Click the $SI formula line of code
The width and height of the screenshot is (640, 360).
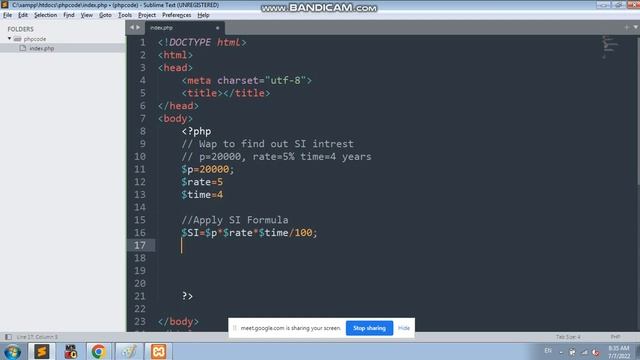(x=249, y=233)
